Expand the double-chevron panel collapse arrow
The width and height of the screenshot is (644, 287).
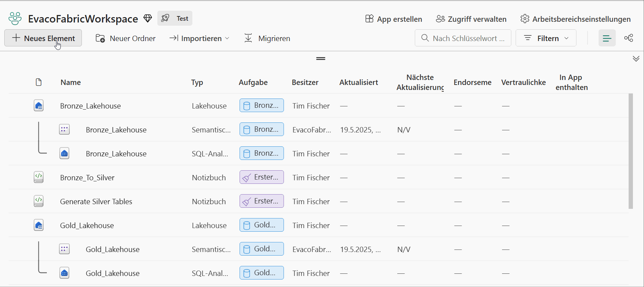click(636, 59)
